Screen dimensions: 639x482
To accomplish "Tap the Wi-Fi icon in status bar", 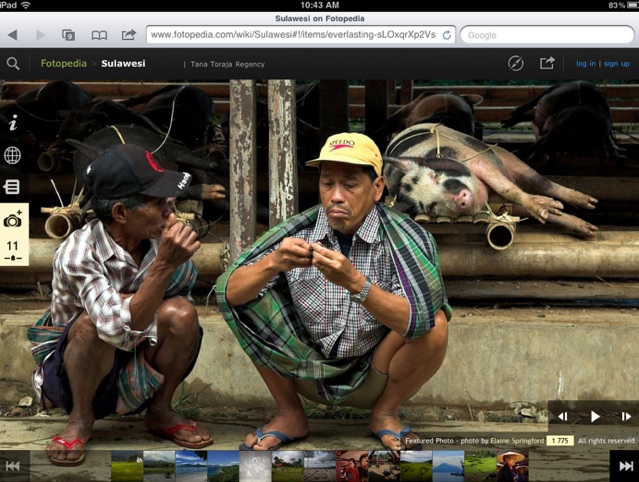I will point(26,5).
